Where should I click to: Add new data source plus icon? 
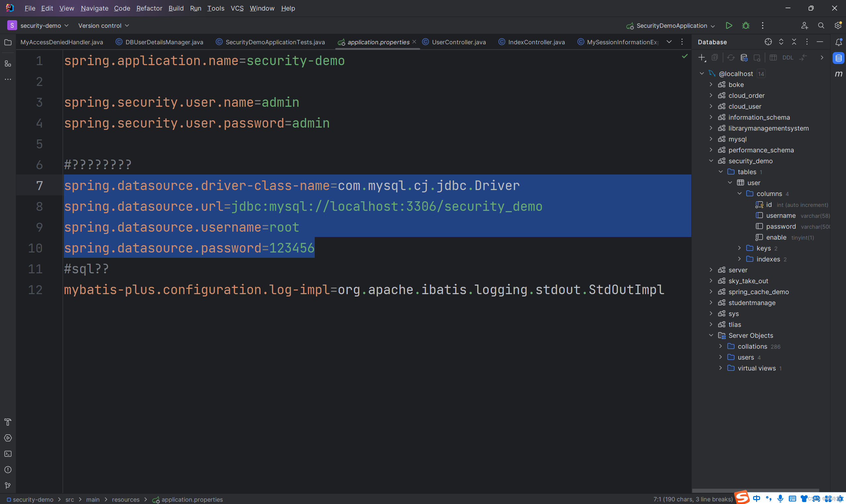(702, 58)
